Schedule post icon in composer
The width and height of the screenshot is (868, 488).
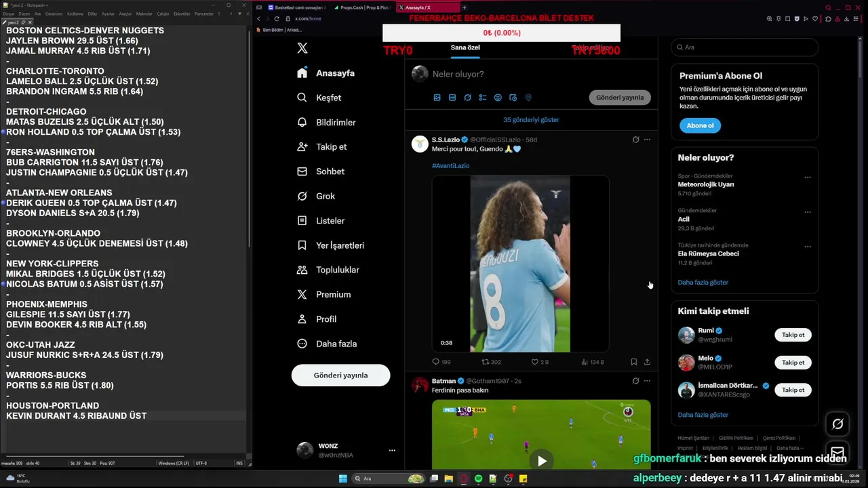coord(513,98)
